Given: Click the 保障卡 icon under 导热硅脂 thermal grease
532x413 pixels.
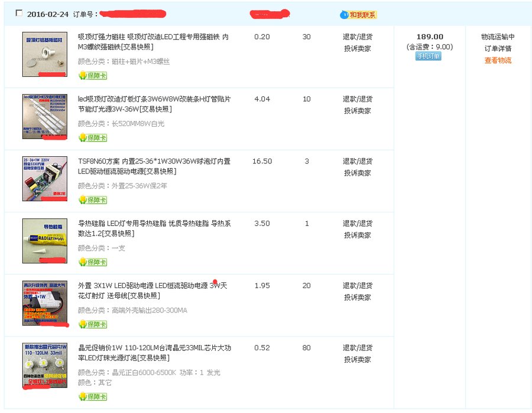Looking at the screenshot, I should [x=95, y=262].
